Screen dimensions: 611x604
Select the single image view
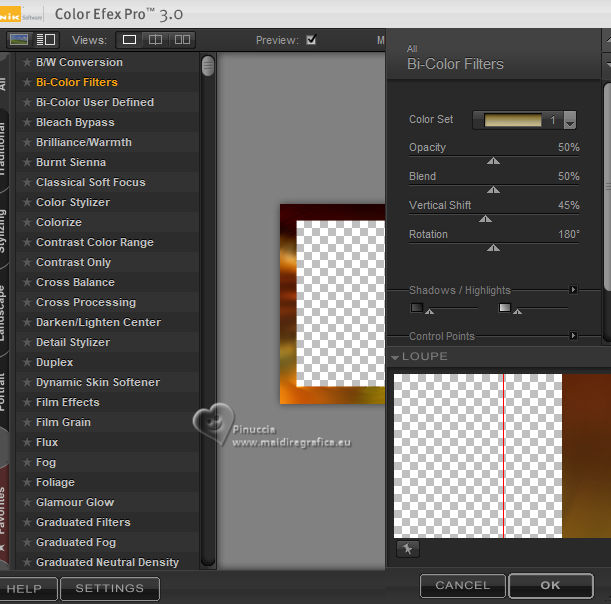coord(129,40)
